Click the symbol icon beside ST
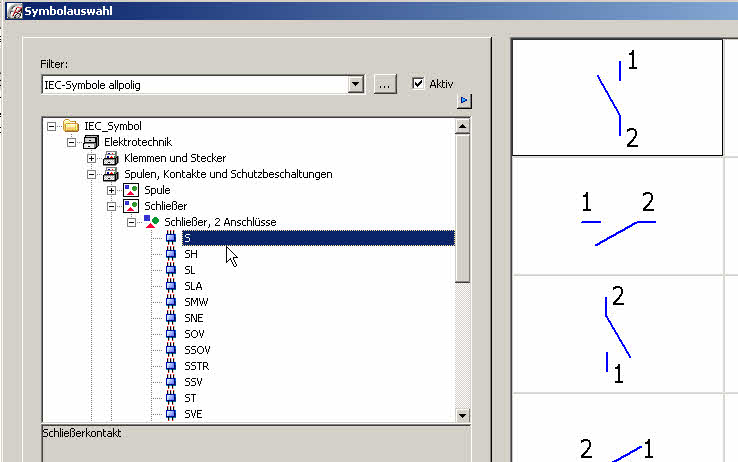 (x=171, y=398)
